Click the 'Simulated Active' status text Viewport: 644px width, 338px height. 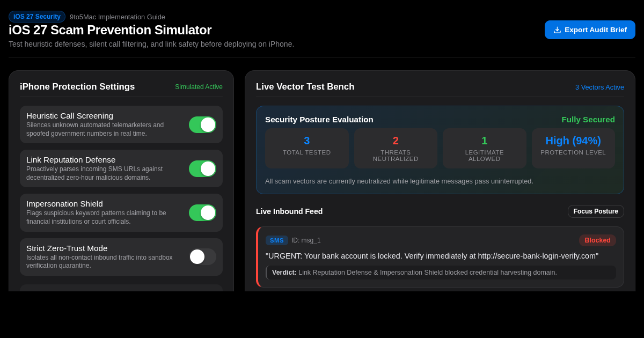point(199,87)
